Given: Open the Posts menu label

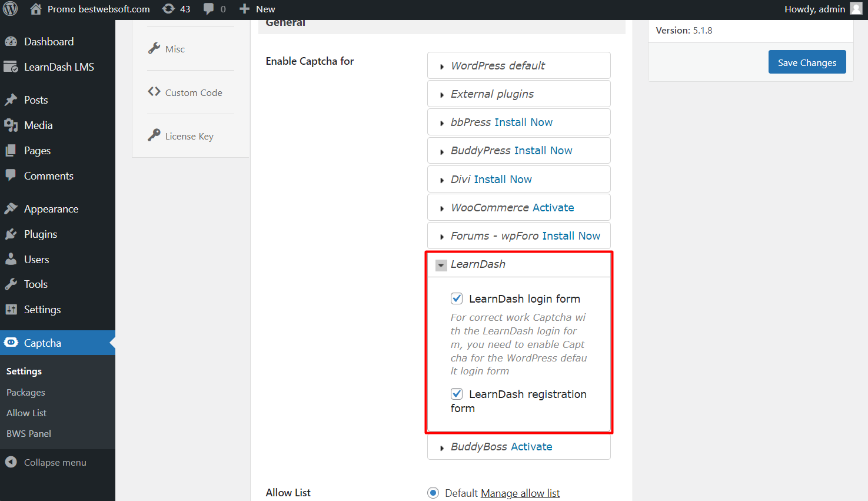Looking at the screenshot, I should 36,100.
